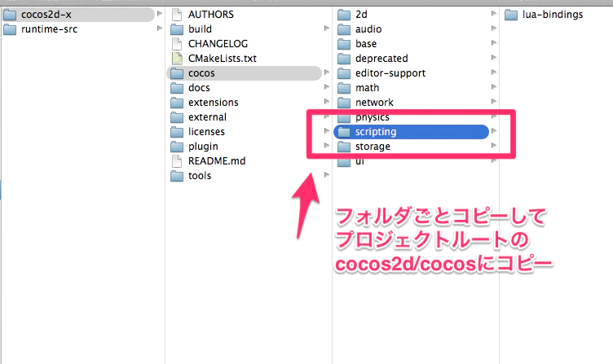Screen dimensions: 613x364
Task: Click the cocos folder icon
Action: pyautogui.click(x=177, y=73)
